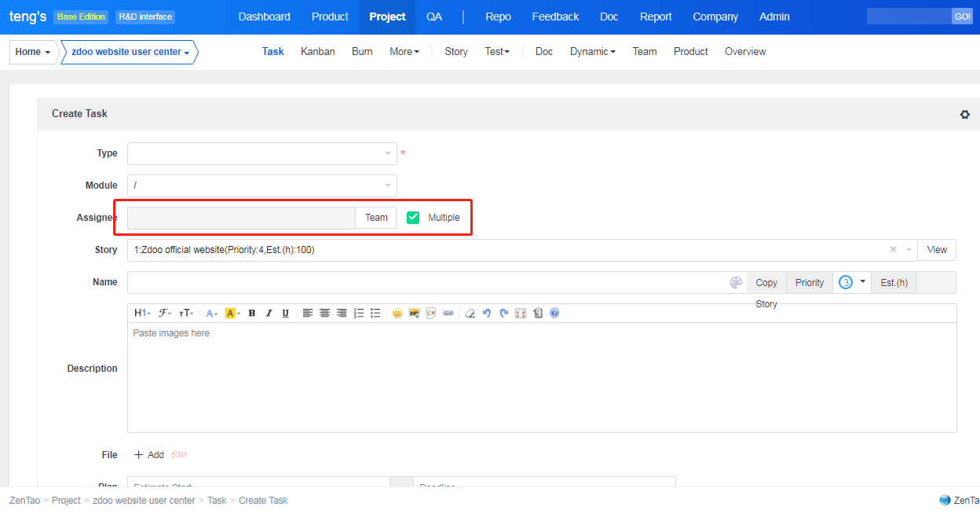The width and height of the screenshot is (980, 514).
Task: Toggle bold formatting in the description editor
Action: click(x=252, y=313)
